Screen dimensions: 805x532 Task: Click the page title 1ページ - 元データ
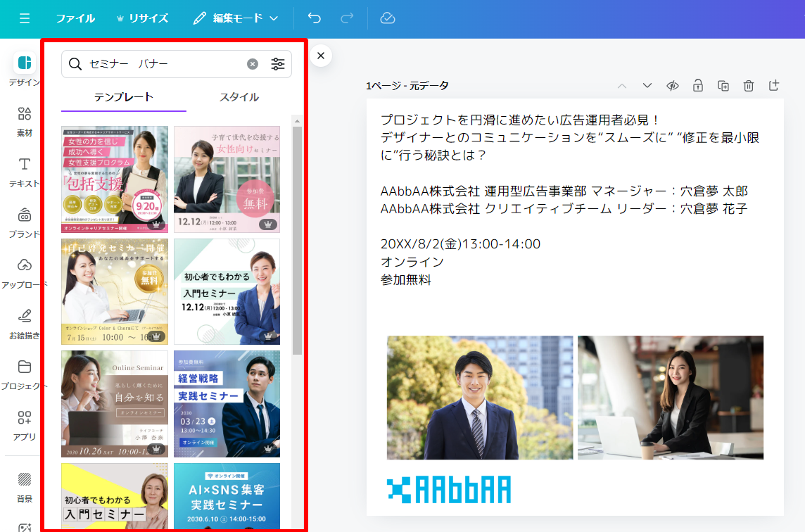(x=407, y=86)
